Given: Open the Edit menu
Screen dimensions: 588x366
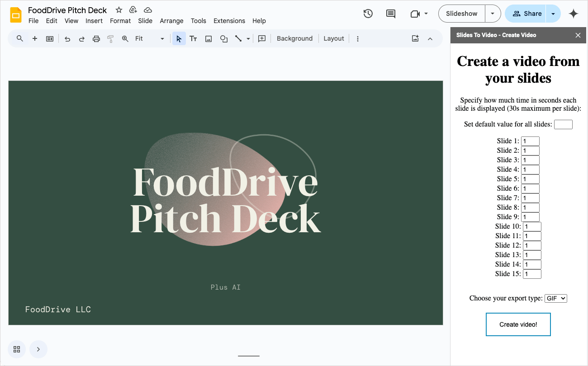Looking at the screenshot, I should (x=52, y=21).
